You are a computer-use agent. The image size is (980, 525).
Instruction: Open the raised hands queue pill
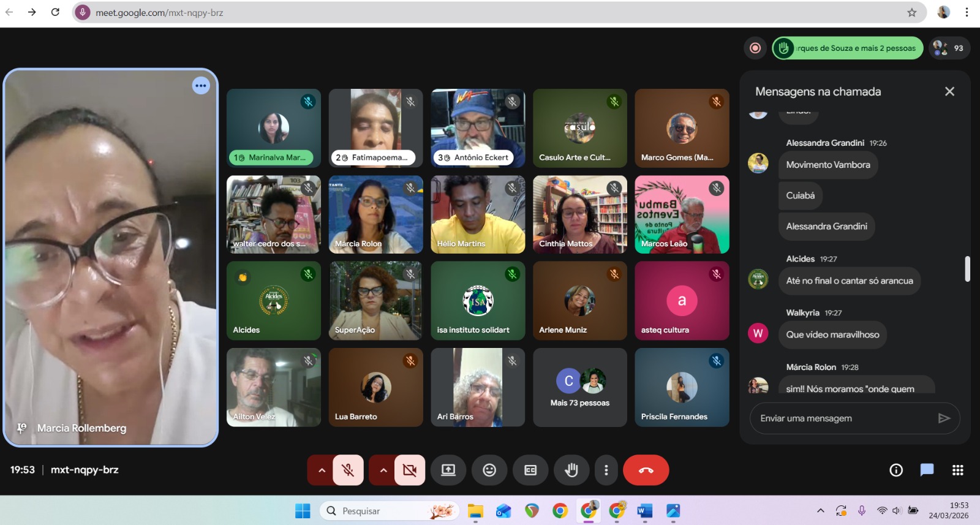tap(848, 48)
